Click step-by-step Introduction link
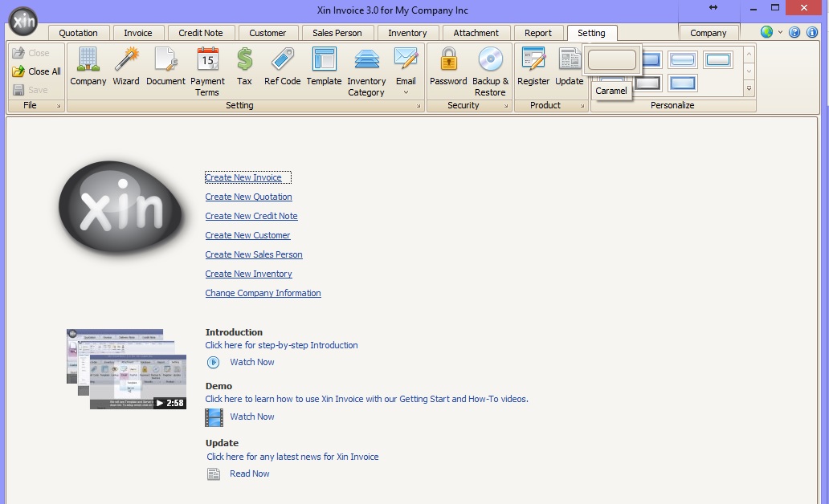Screen dimensions: 829x504 coord(281,345)
